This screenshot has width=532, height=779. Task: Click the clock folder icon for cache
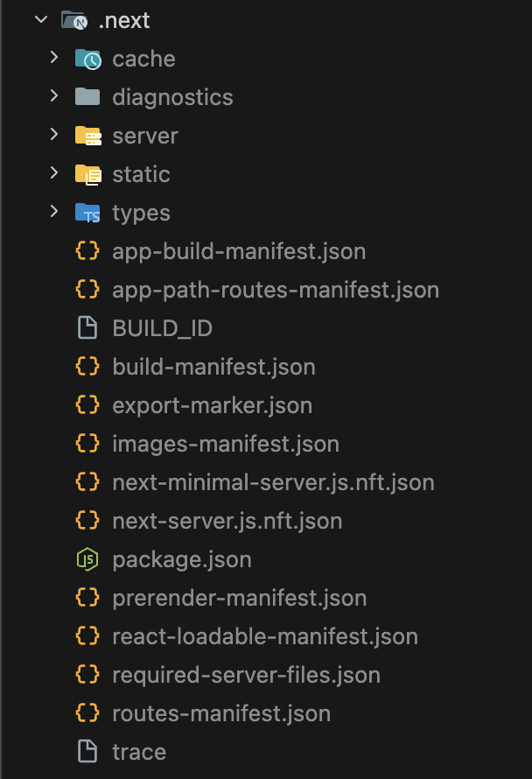[x=87, y=59]
